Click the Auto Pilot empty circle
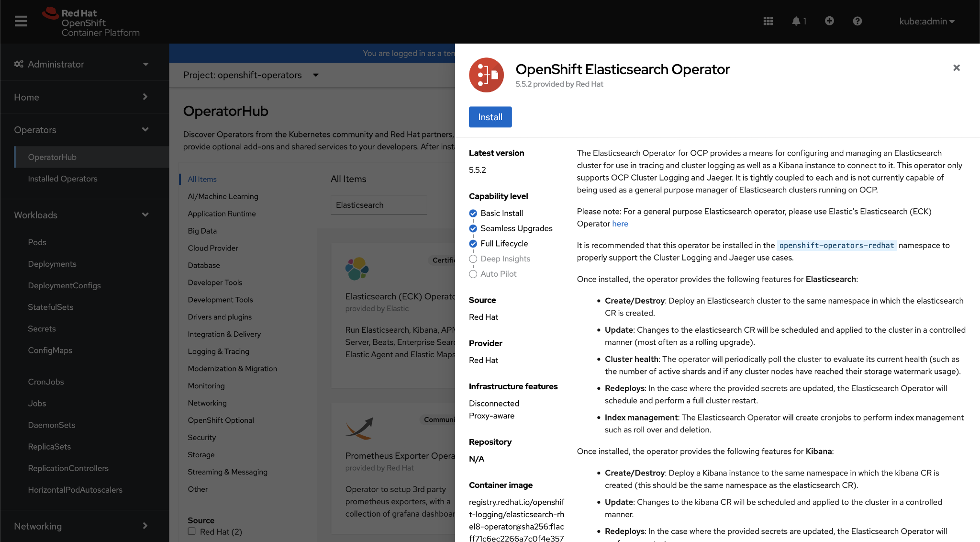Viewport: 980px width, 542px height. tap(473, 274)
